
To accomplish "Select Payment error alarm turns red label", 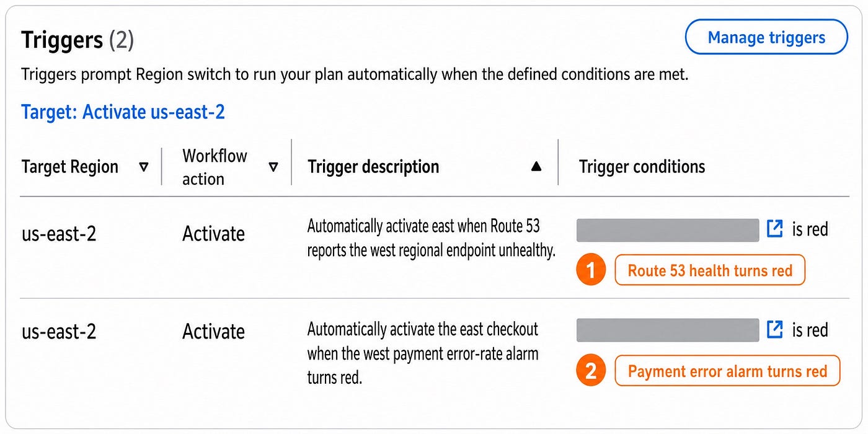I will click(x=727, y=371).
